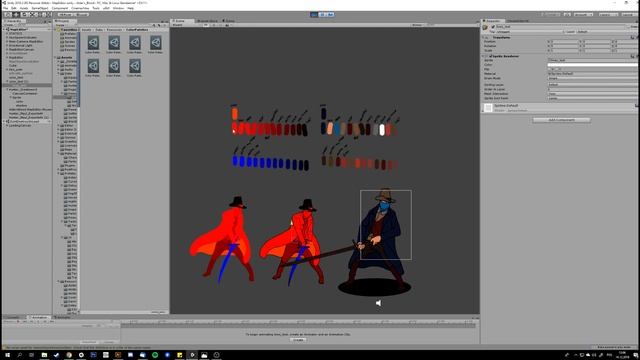Open the Window menu
The width and height of the screenshot is (640, 360).
click(118, 8)
